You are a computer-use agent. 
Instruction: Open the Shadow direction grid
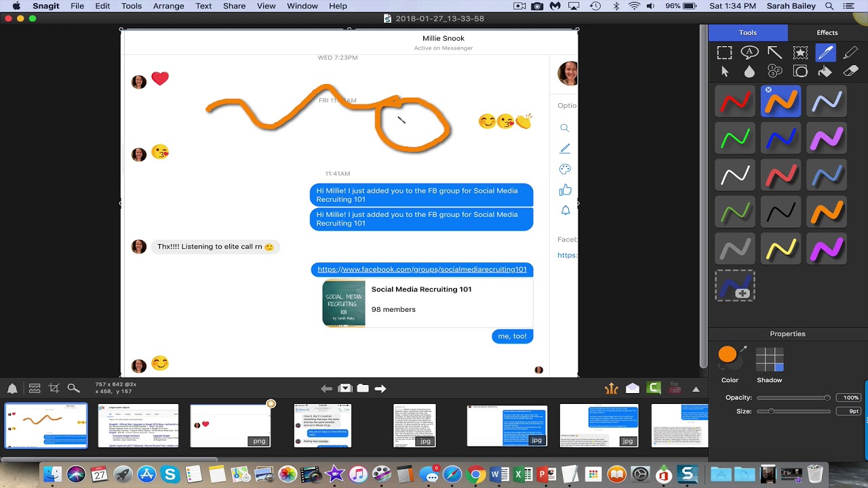click(x=770, y=359)
